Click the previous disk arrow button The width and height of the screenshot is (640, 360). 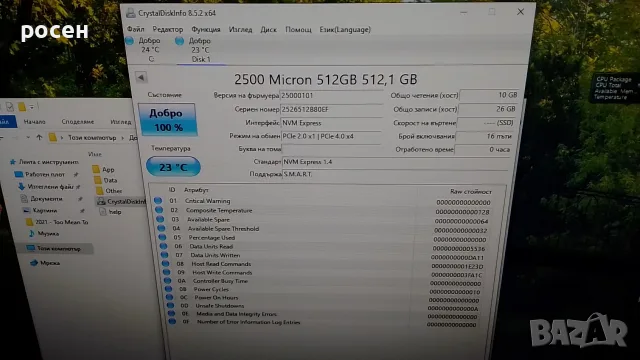tap(141, 77)
